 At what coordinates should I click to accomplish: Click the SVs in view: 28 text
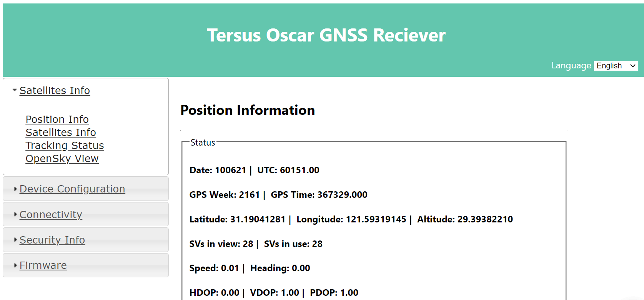(221, 244)
